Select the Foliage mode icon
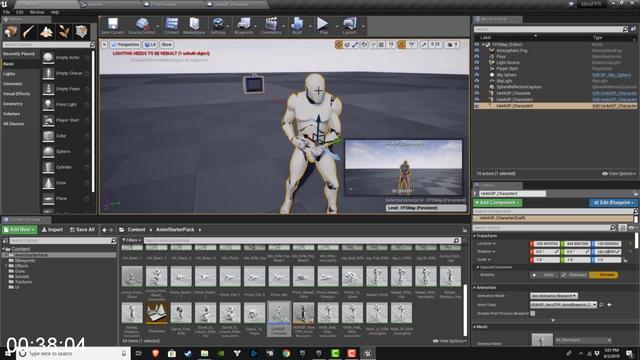 64,31
